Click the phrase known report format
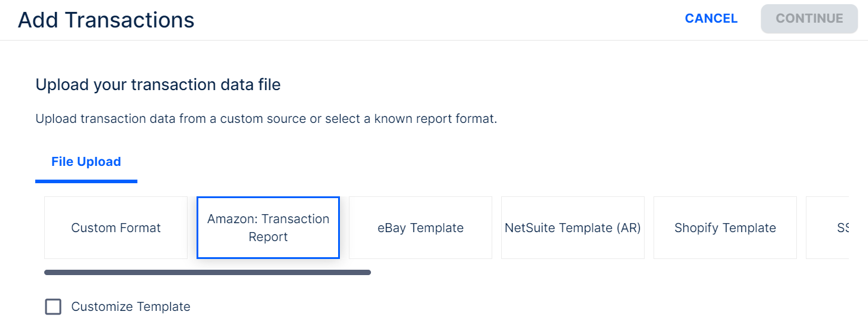The image size is (868, 330). tap(435, 119)
